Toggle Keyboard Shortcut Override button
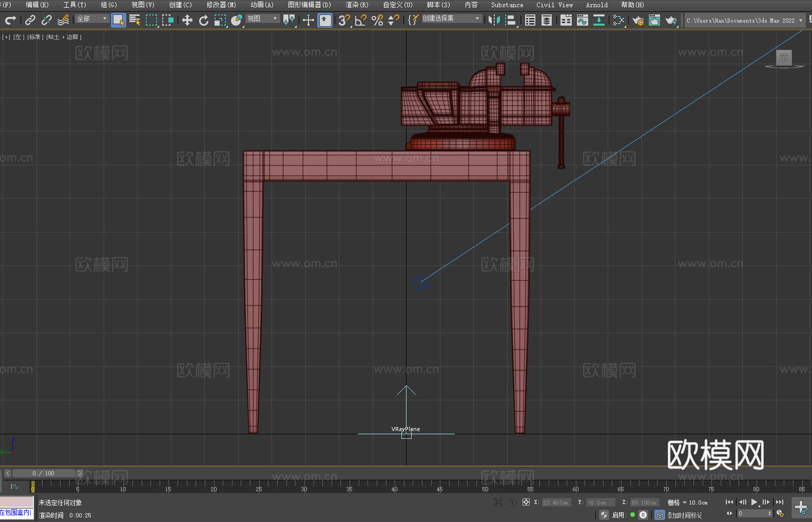The image size is (812, 522). (325, 20)
